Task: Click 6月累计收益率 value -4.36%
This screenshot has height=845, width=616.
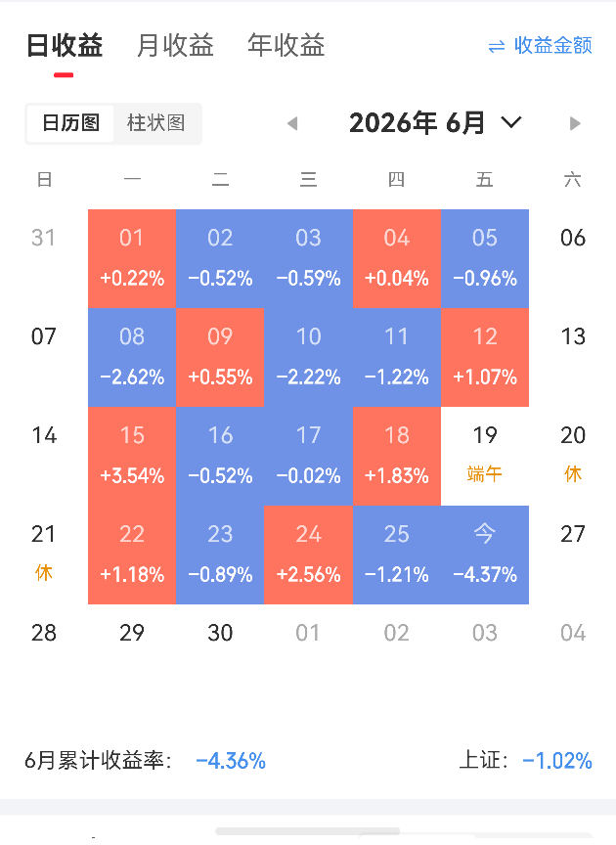Action: (231, 761)
